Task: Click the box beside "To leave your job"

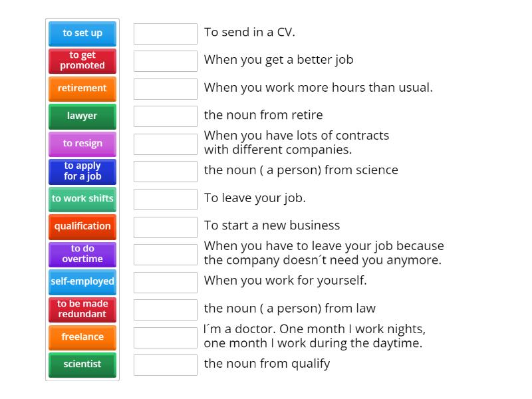Action: (x=165, y=198)
